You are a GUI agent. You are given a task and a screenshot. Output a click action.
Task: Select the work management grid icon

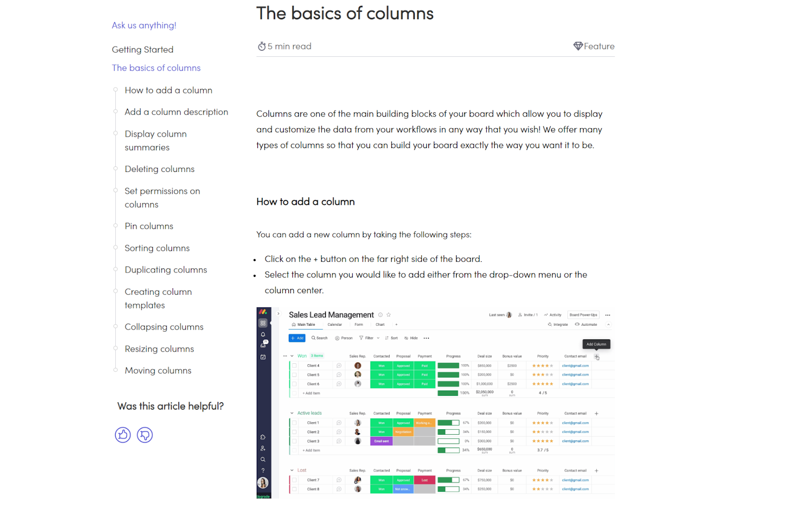coord(263,323)
